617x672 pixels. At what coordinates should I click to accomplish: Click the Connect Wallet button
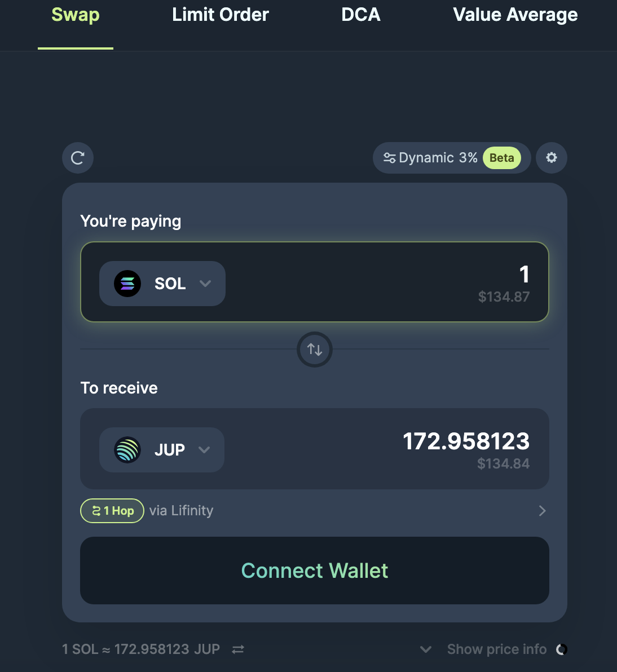315,571
